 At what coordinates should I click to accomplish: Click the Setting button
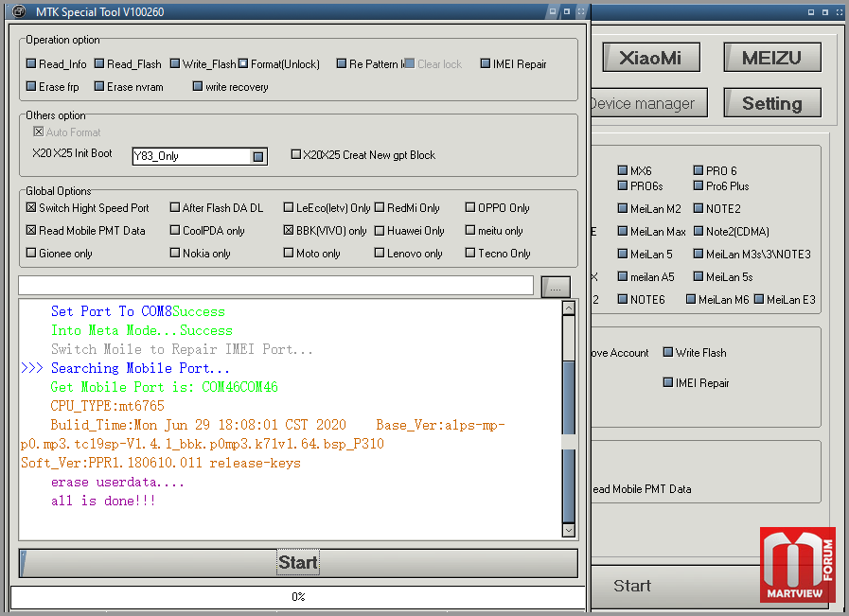click(772, 103)
